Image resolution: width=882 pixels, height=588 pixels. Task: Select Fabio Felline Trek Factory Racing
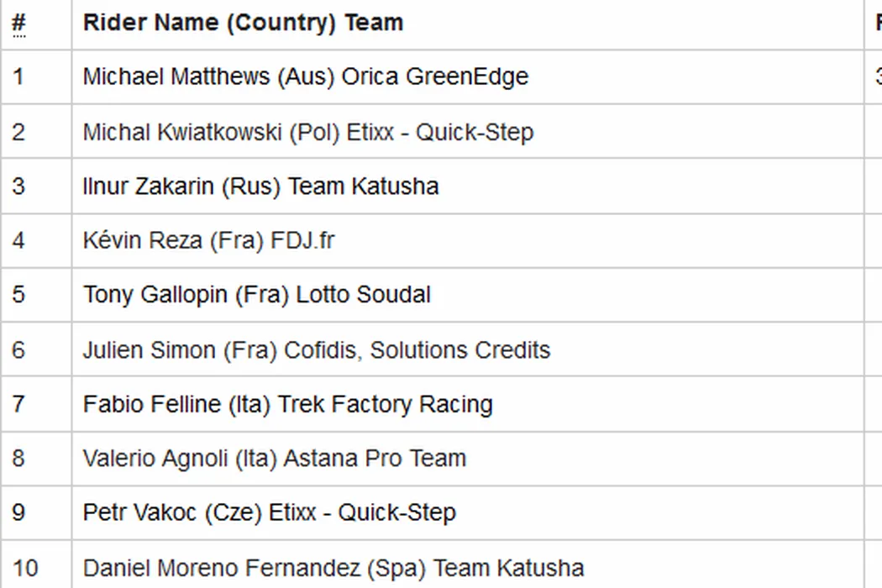287,405
